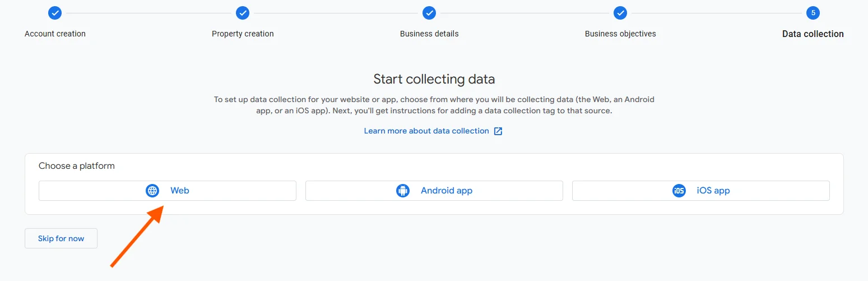Click the step 5 number circle

pyautogui.click(x=813, y=13)
